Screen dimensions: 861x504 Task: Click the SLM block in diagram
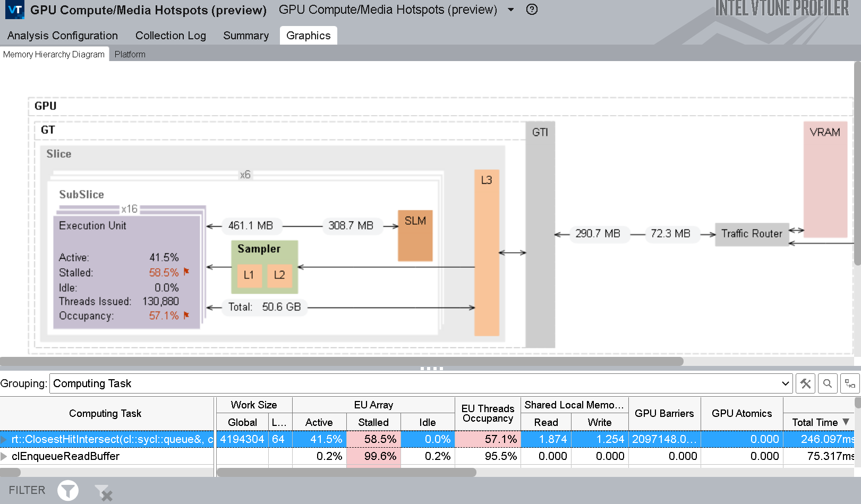415,235
